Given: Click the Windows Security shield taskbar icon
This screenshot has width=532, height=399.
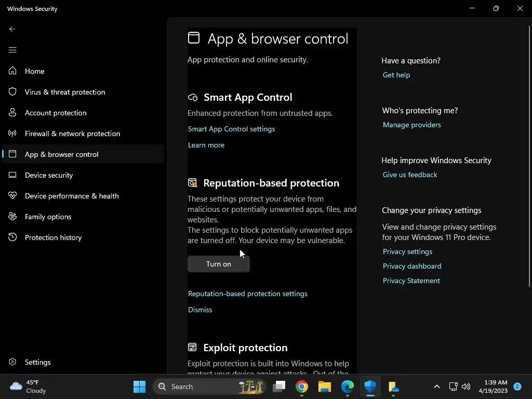Looking at the screenshot, I should coord(370,387).
